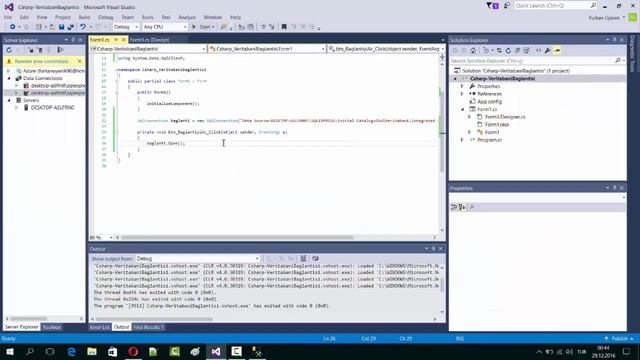Close the Form1.cs tab
Screen dimensions: 640x360
point(124,40)
